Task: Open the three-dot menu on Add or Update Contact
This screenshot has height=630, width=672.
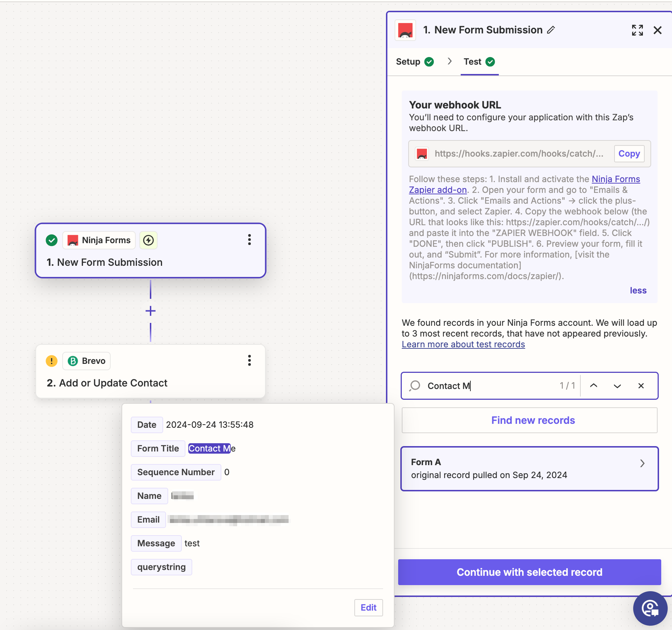Action: pos(249,361)
